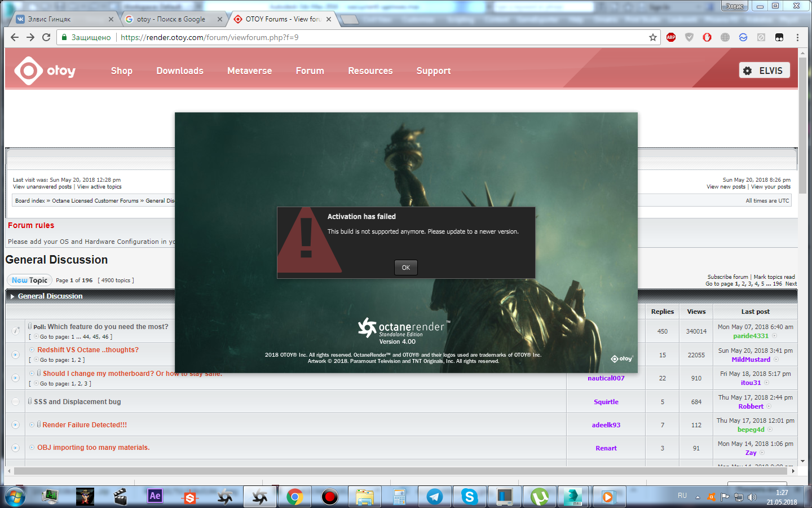Image resolution: width=812 pixels, height=508 pixels.
Task: Open the View your posts link
Action: [x=771, y=187]
